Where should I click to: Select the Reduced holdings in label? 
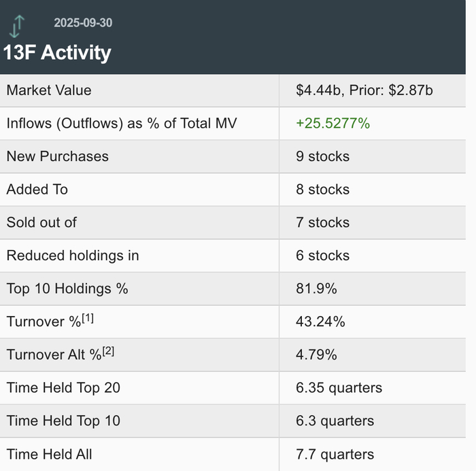click(73, 256)
